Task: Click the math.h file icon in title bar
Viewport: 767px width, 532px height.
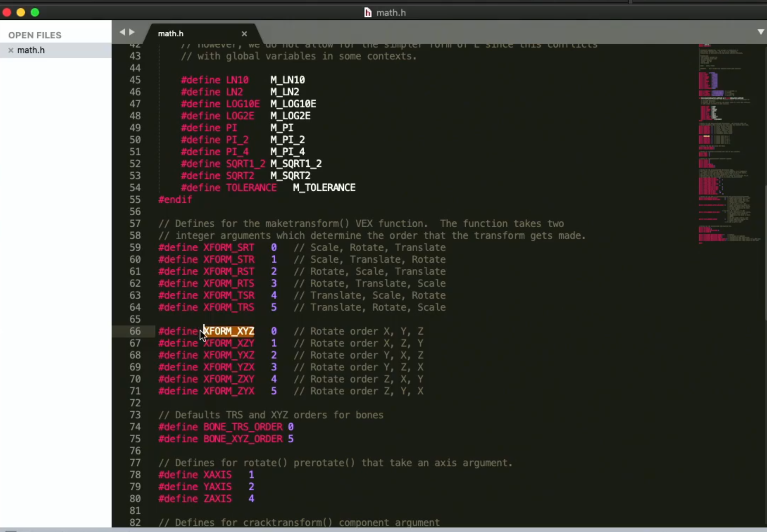Action: coord(367,13)
